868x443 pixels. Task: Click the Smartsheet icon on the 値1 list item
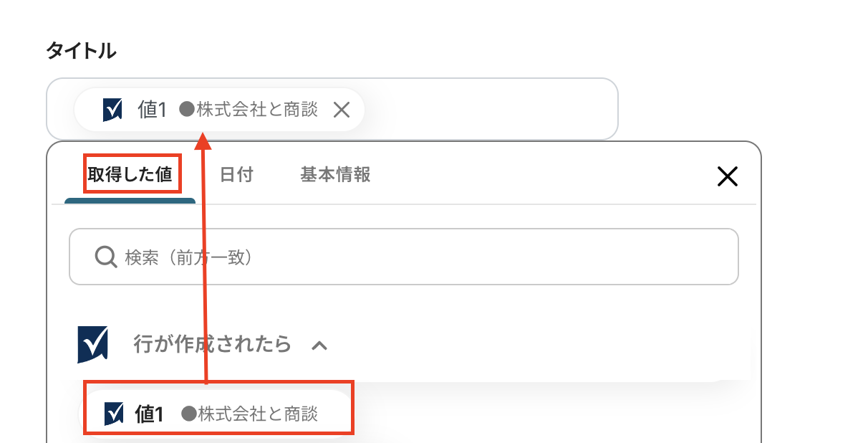[113, 414]
